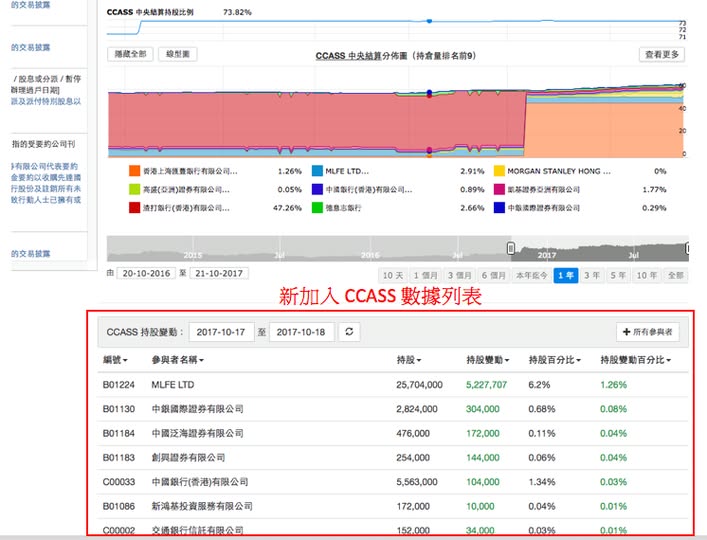Grab the left handle of the range navigator
Viewport: 707px width, 540px height.
510,248
